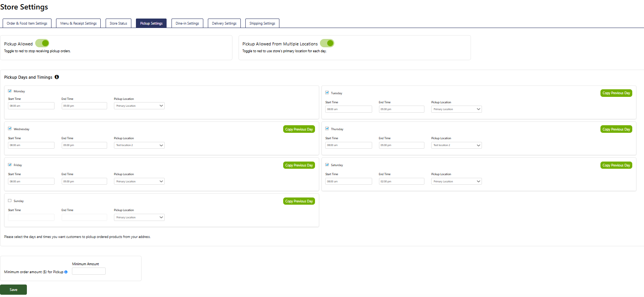Uncheck the Saturday checkbox

point(327,165)
